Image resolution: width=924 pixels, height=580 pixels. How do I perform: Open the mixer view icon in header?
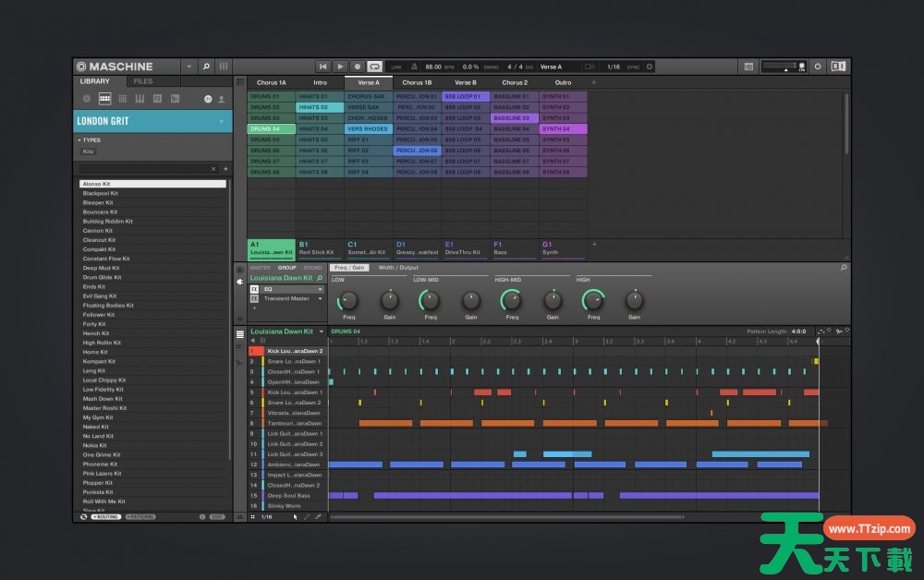point(224,66)
